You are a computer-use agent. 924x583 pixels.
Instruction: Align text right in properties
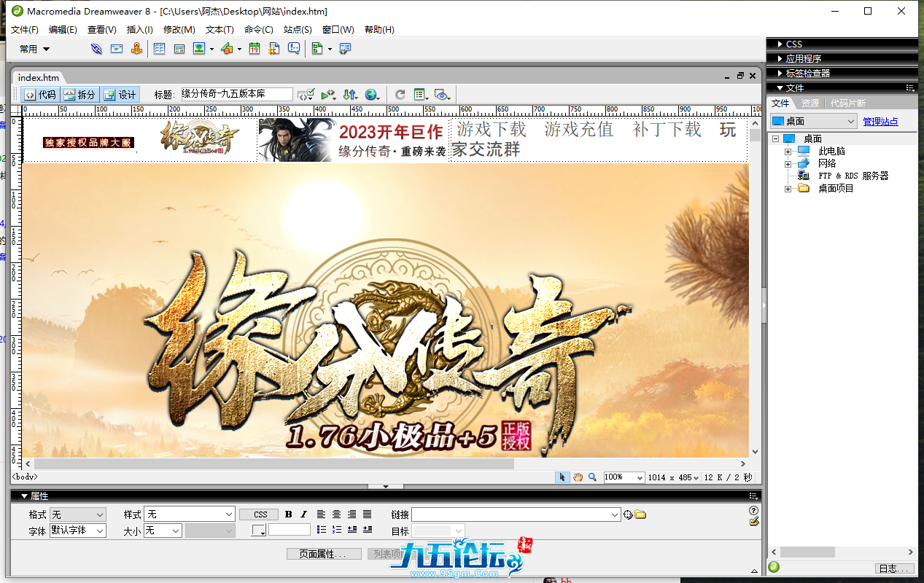(x=352, y=514)
